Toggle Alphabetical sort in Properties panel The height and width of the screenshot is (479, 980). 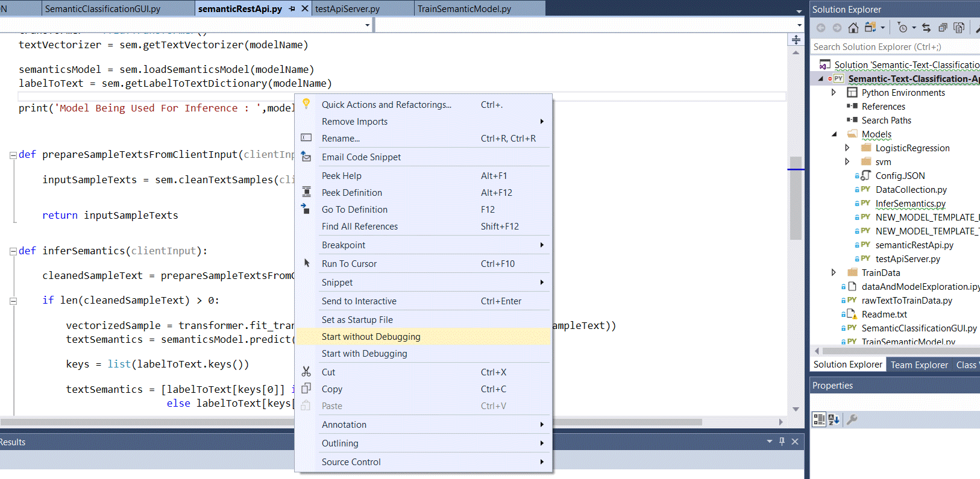834,419
